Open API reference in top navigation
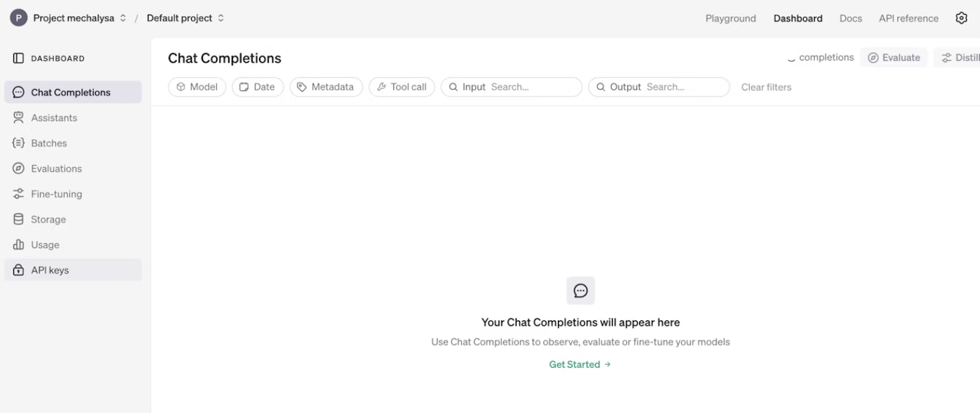The height and width of the screenshot is (413, 980). pos(909,19)
